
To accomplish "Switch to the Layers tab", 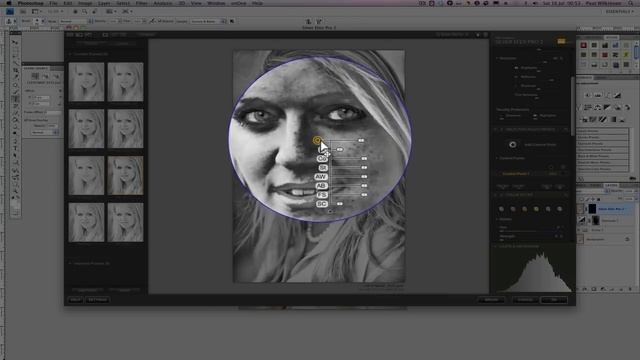I will [x=611, y=185].
